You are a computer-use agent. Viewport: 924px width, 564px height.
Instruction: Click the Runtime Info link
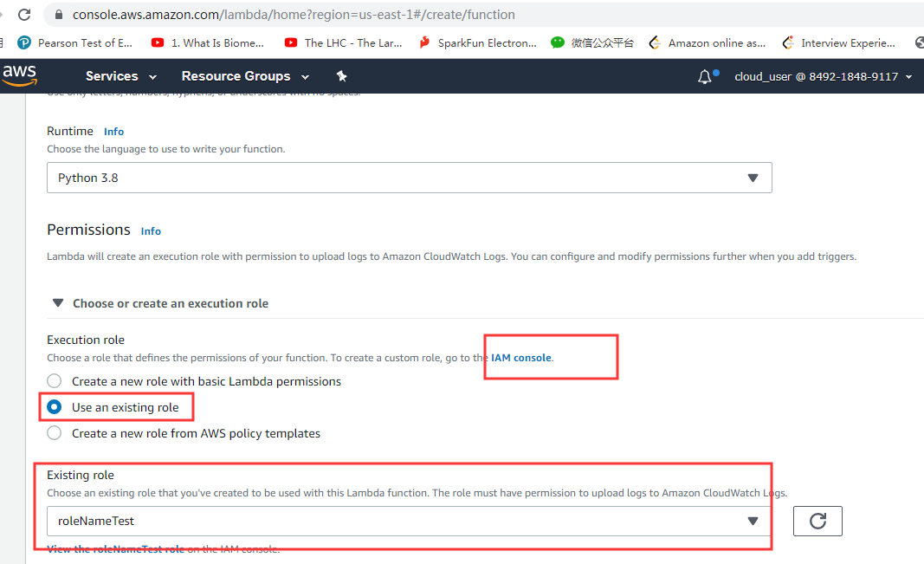(x=113, y=131)
